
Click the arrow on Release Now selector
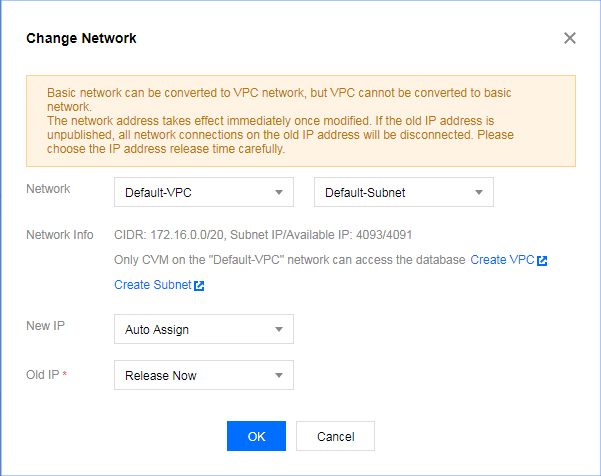278,376
